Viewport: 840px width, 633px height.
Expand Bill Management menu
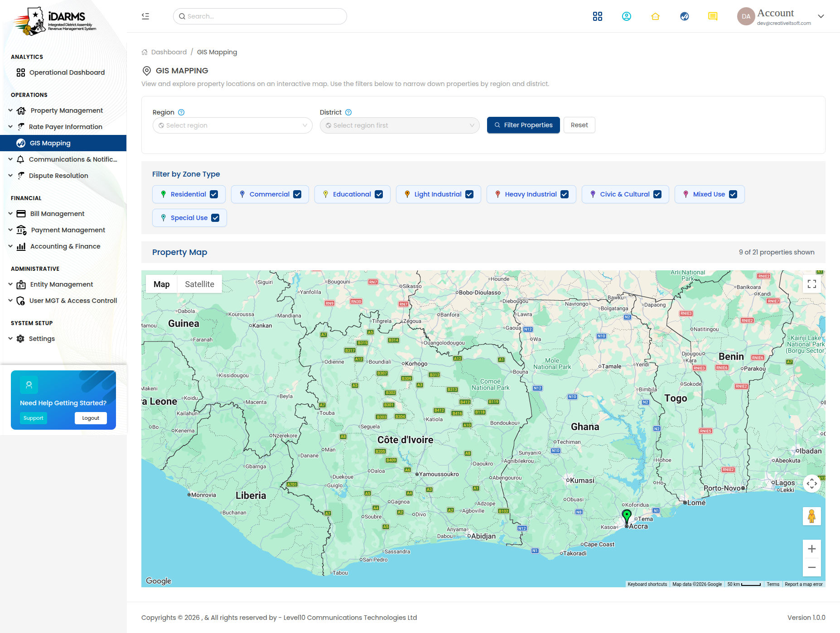(63, 214)
